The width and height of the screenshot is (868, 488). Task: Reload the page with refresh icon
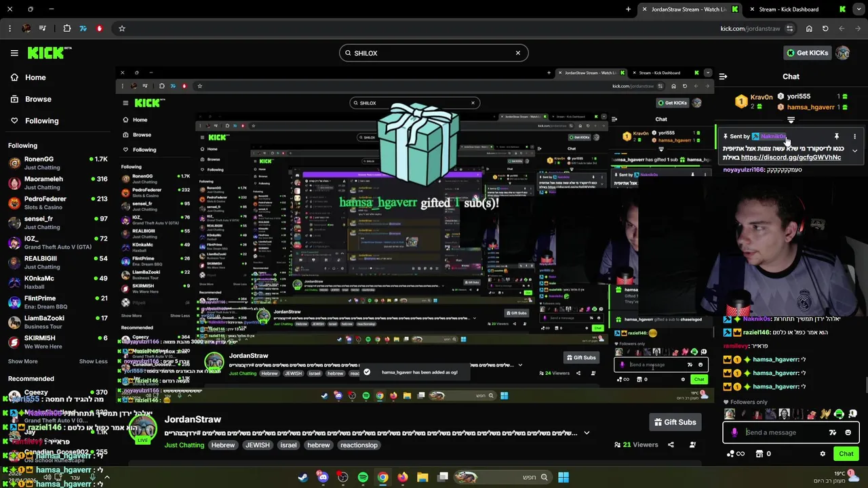(x=825, y=28)
